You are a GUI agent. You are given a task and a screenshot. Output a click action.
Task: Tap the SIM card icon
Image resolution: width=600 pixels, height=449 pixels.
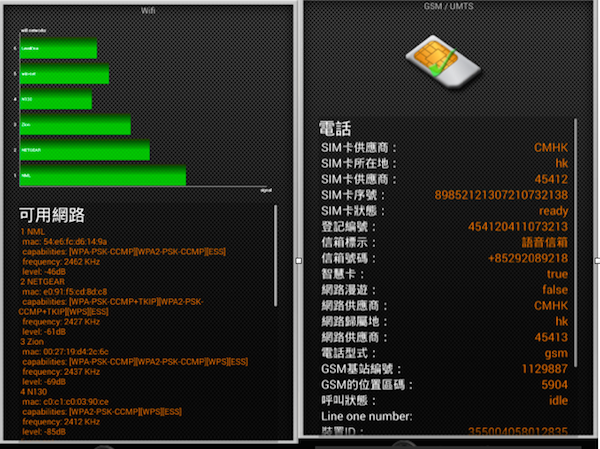[x=443, y=62]
